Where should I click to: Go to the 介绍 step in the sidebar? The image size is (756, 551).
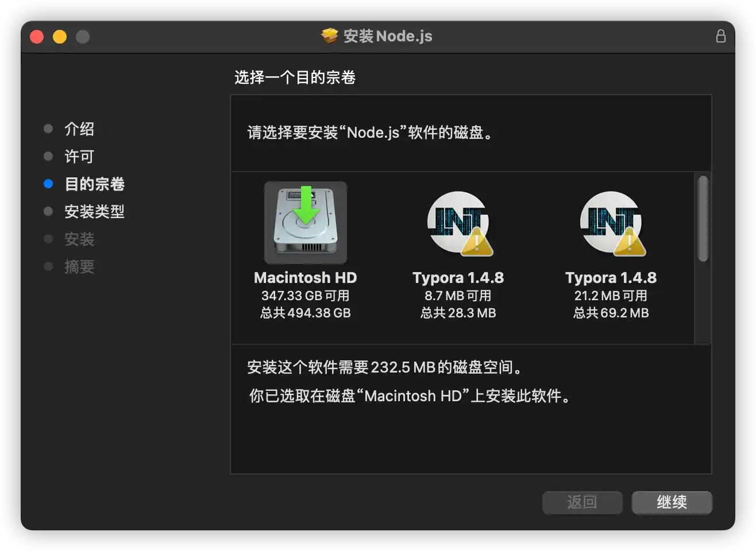(79, 129)
